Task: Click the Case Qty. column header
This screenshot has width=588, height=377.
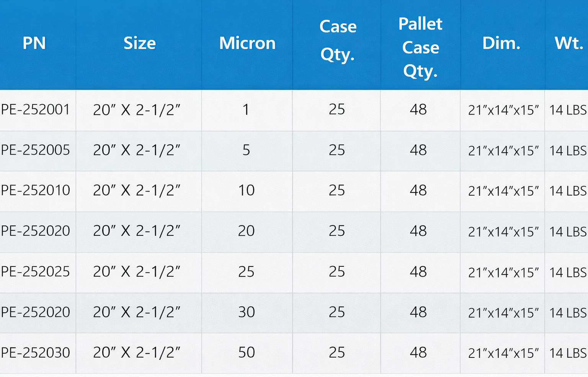Action: click(x=338, y=40)
